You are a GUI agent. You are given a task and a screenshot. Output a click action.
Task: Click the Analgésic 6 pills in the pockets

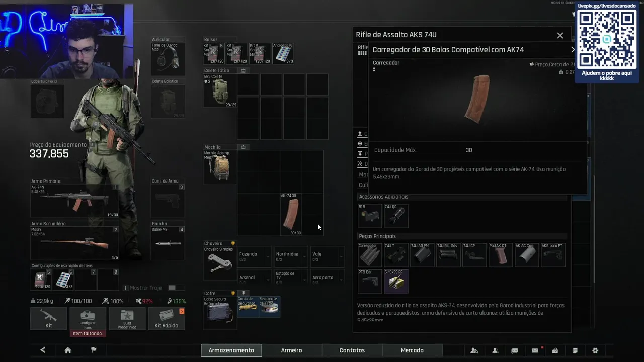(x=283, y=53)
